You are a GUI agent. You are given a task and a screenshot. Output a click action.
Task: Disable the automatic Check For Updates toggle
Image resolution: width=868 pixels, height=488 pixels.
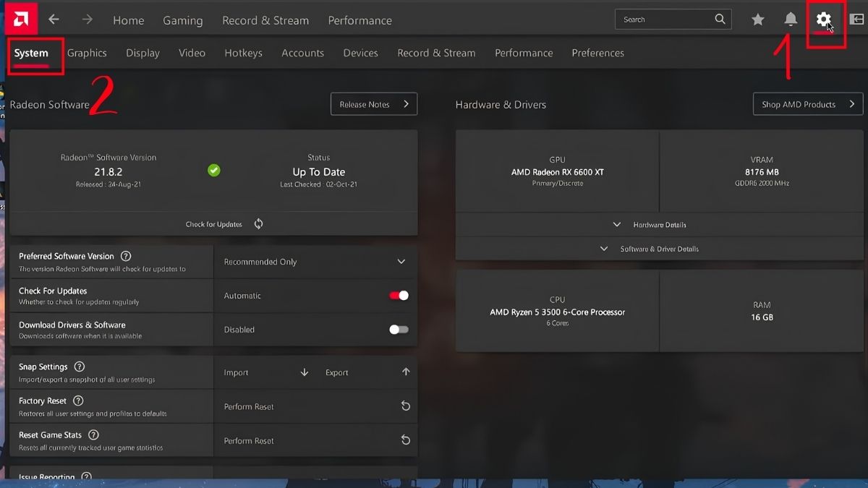pos(399,296)
